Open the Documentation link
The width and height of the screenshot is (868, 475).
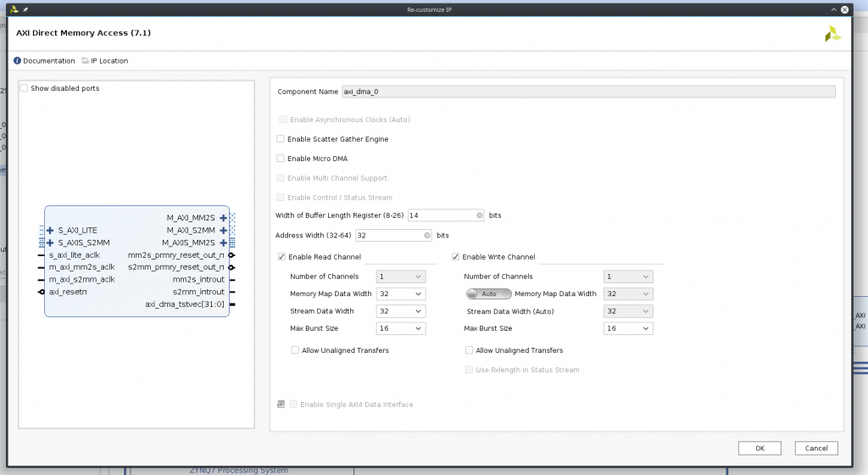(48, 61)
